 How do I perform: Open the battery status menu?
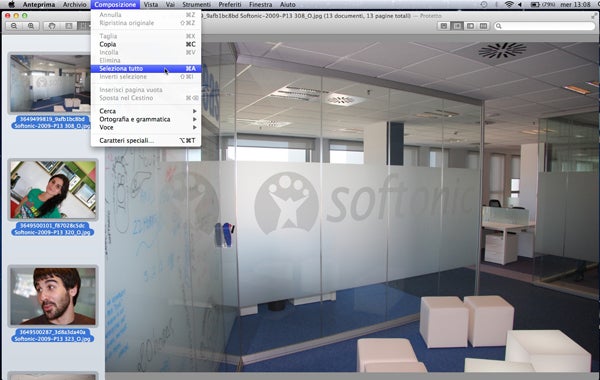[x=543, y=5]
